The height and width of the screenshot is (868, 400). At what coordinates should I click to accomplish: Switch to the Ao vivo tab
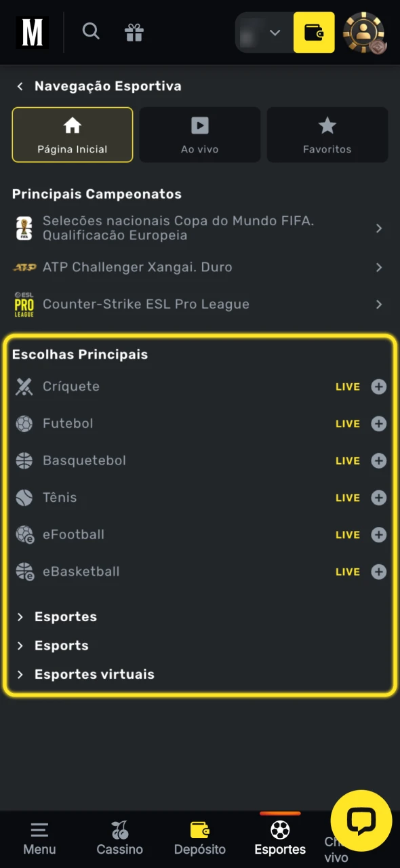(x=199, y=134)
